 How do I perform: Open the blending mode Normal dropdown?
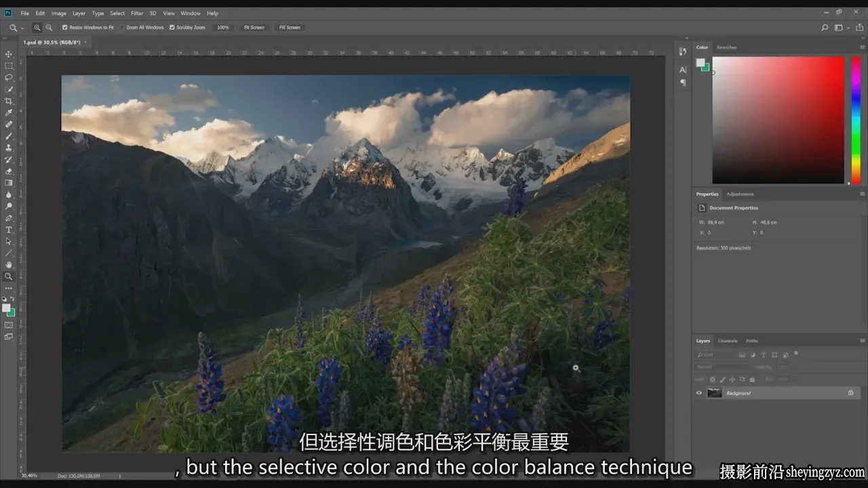coord(723,367)
